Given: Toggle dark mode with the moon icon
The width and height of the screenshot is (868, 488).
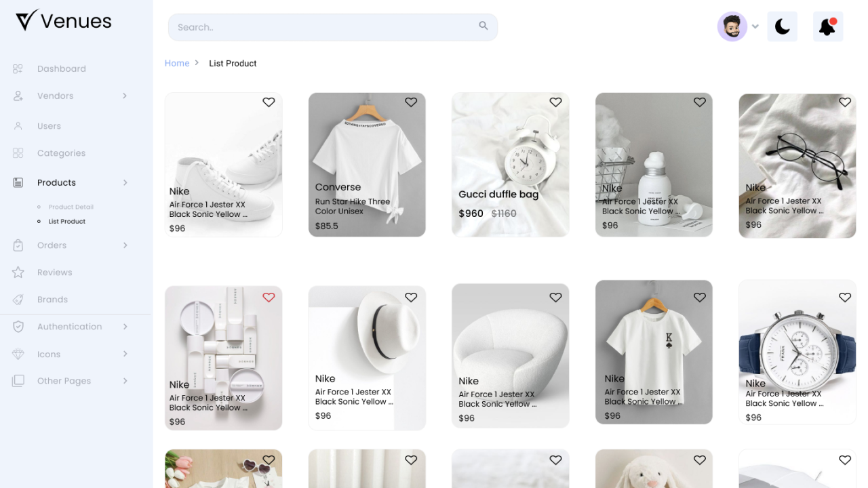Looking at the screenshot, I should 783,26.
